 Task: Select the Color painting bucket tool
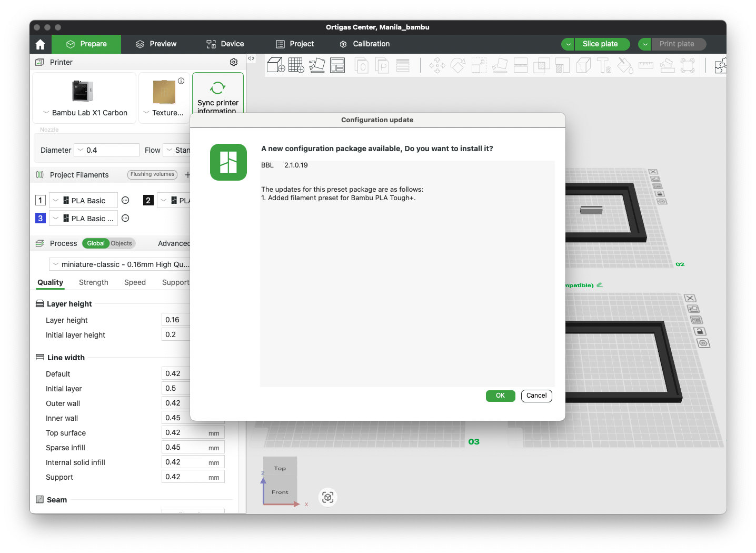[x=625, y=65]
